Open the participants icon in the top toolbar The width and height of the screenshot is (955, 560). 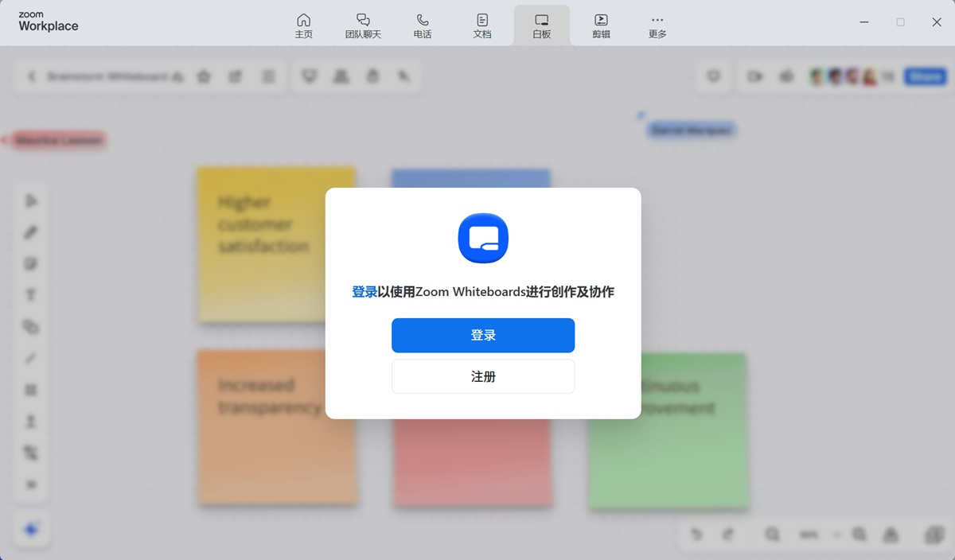pyautogui.click(x=341, y=76)
